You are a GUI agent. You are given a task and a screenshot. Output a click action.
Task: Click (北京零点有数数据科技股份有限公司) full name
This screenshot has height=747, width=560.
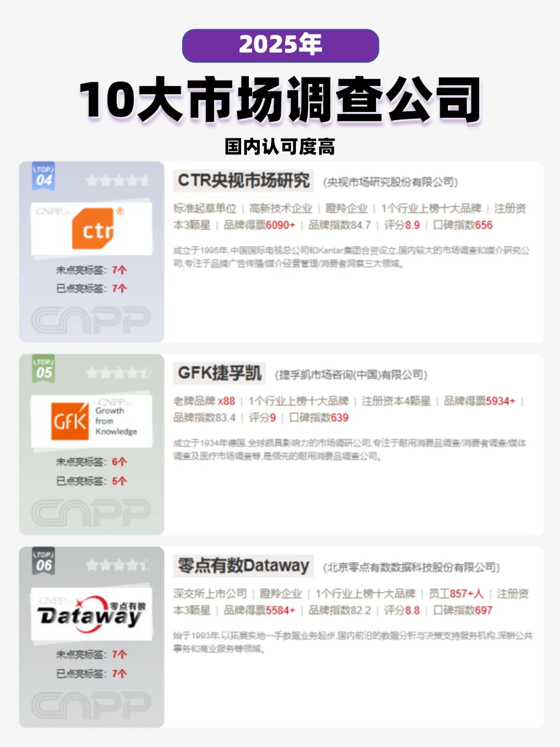pyautogui.click(x=412, y=568)
